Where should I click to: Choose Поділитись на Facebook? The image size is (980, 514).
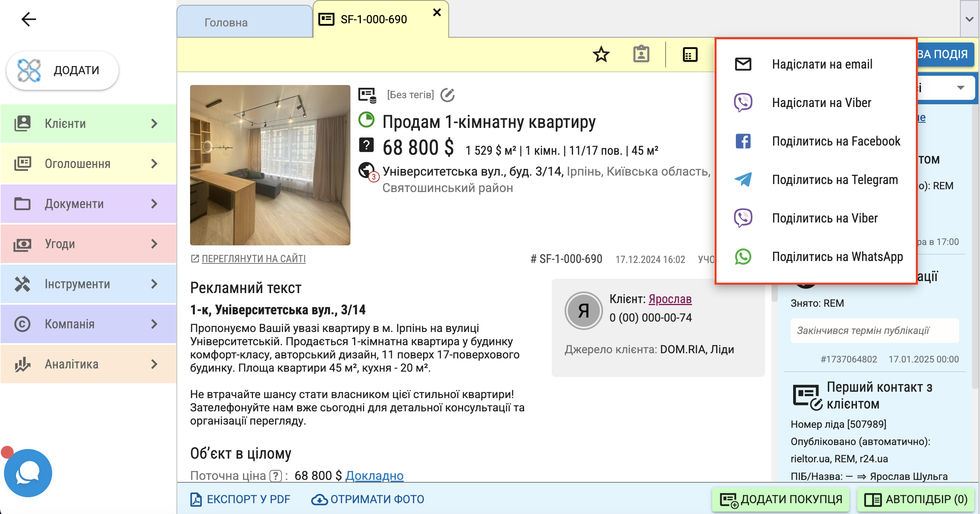click(816, 141)
